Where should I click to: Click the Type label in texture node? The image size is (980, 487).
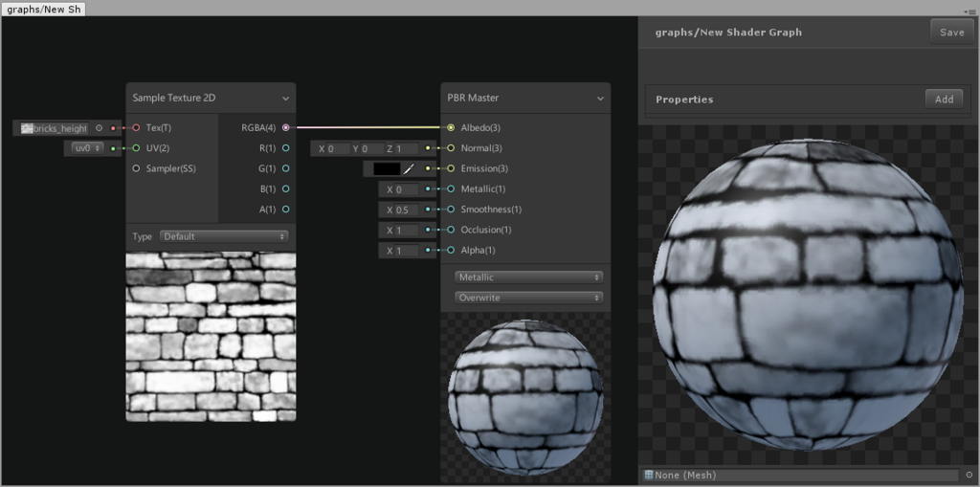point(142,236)
